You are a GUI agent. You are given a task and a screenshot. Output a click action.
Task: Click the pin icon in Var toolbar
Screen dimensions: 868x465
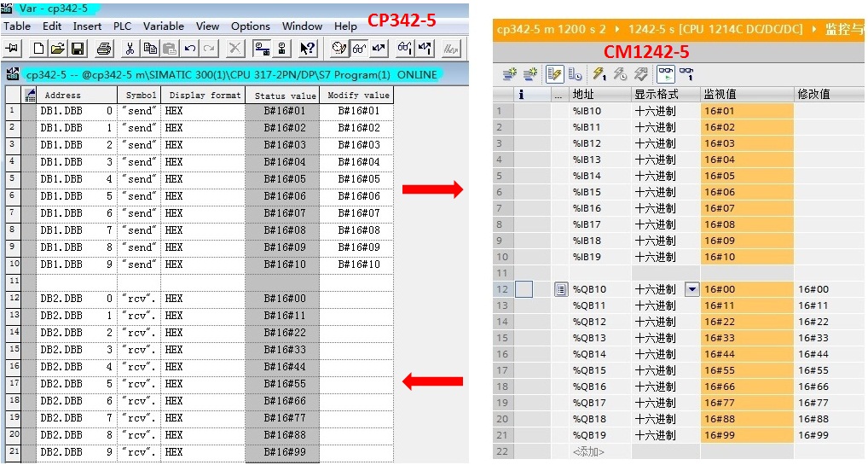tap(12, 49)
